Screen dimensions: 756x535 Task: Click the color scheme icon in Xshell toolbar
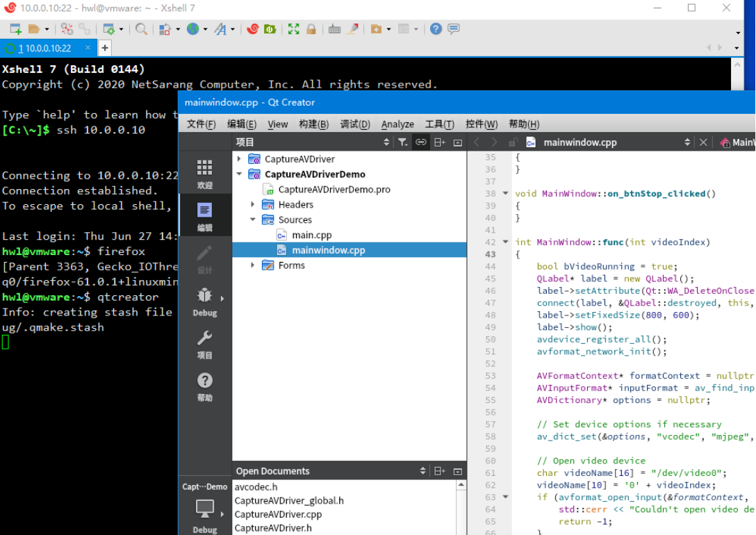tap(165, 29)
